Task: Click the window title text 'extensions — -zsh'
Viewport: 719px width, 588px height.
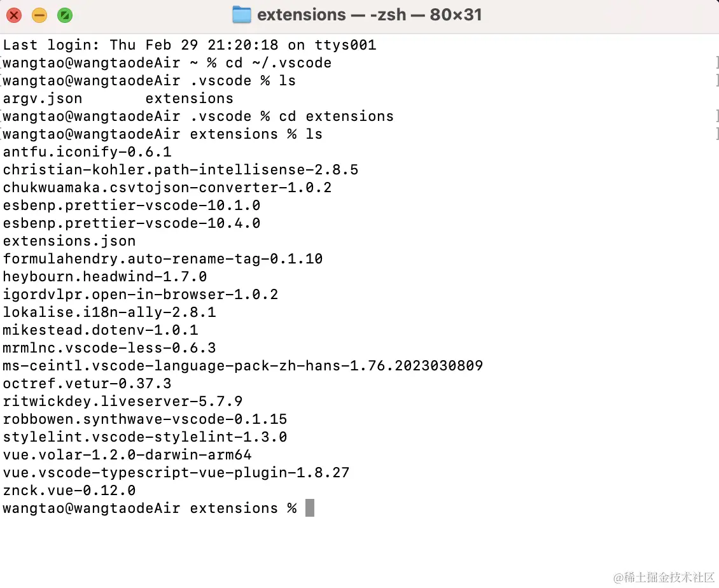Action: click(332, 15)
